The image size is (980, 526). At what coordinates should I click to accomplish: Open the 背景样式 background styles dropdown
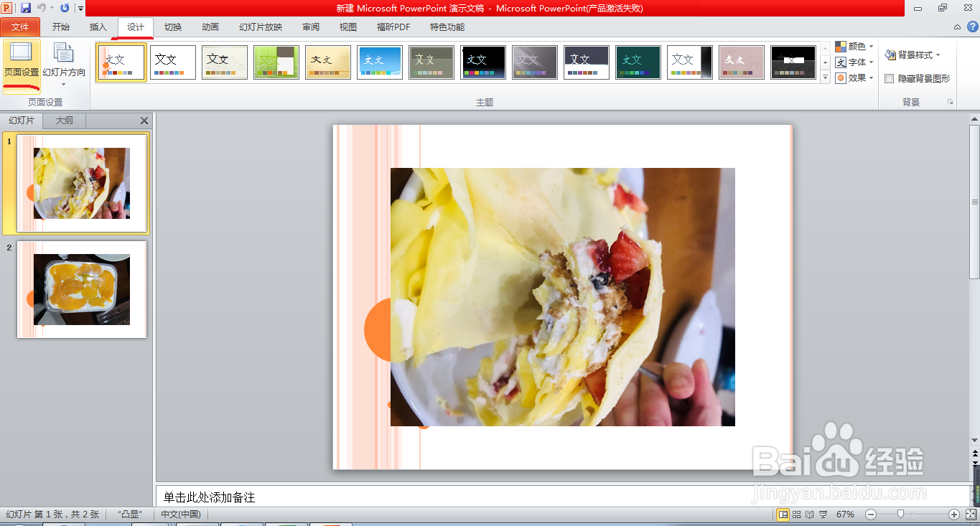(913, 55)
